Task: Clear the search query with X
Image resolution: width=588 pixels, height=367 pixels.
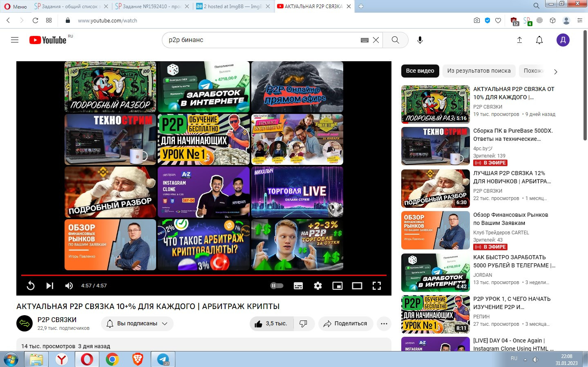Action: [376, 40]
